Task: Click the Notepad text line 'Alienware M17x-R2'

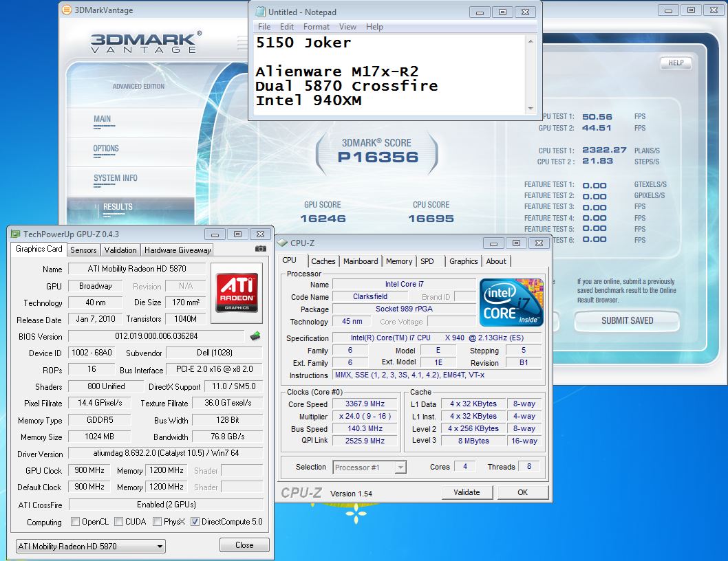Action: 336,71
